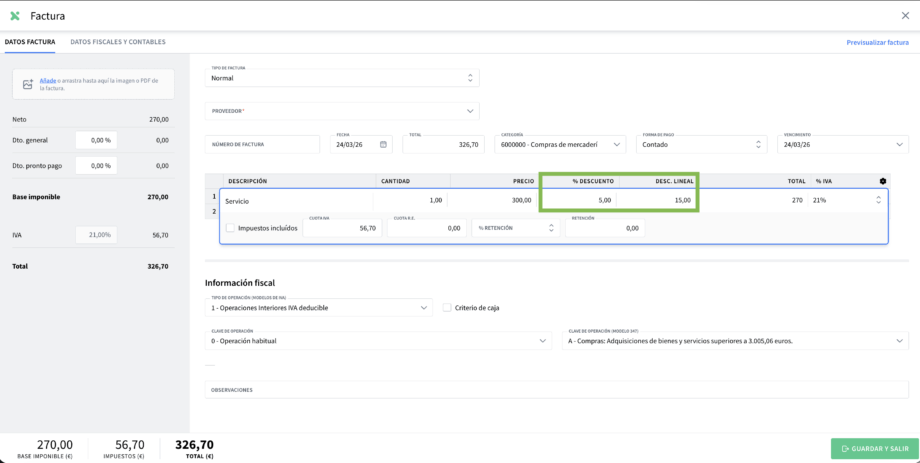Enable the Impuestos incluidos checkbox
The image size is (920, 463).
230,228
